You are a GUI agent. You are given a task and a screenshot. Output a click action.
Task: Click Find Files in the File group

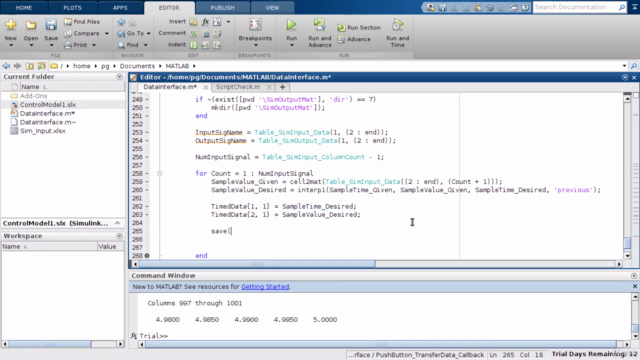click(x=82, y=22)
